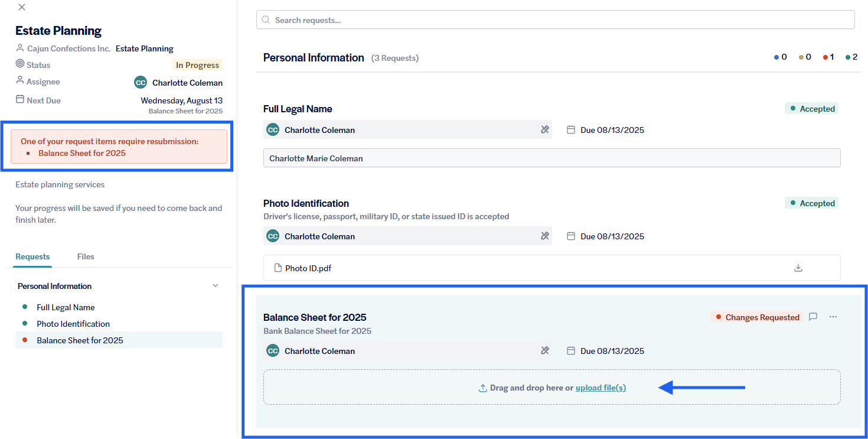Select Balance Sheet for 2025 sidebar item
Image resolution: width=868 pixels, height=439 pixels.
pos(119,340)
